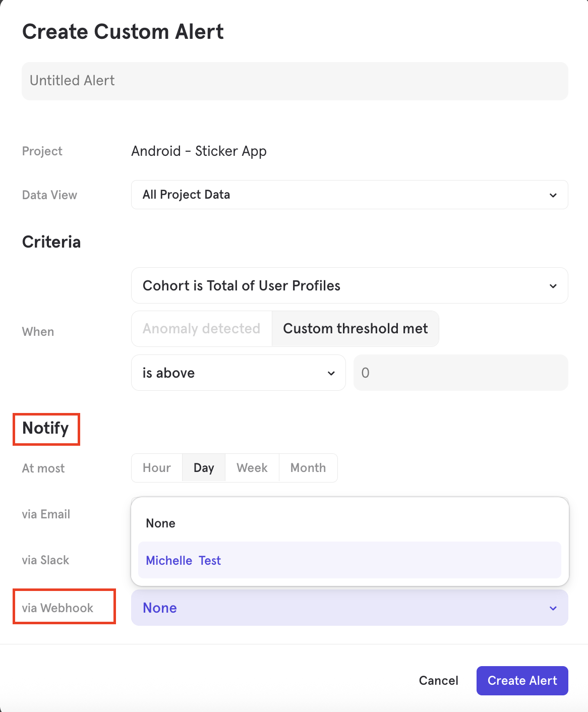Viewport: 588px width, 712px height.
Task: Click the chevron on the Cohort criteria dropdown
Action: pyautogui.click(x=553, y=285)
